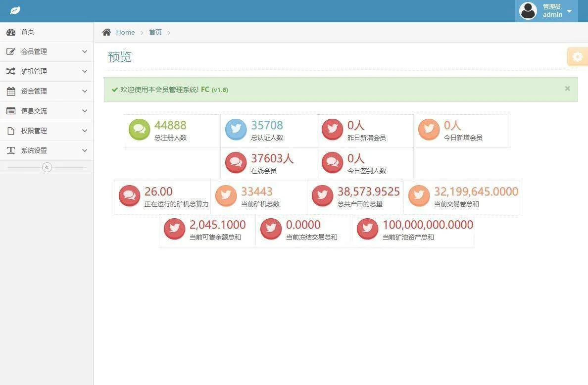Click the blue bird icon for 总认证人数
This screenshot has width=588, height=385.
[x=236, y=129]
